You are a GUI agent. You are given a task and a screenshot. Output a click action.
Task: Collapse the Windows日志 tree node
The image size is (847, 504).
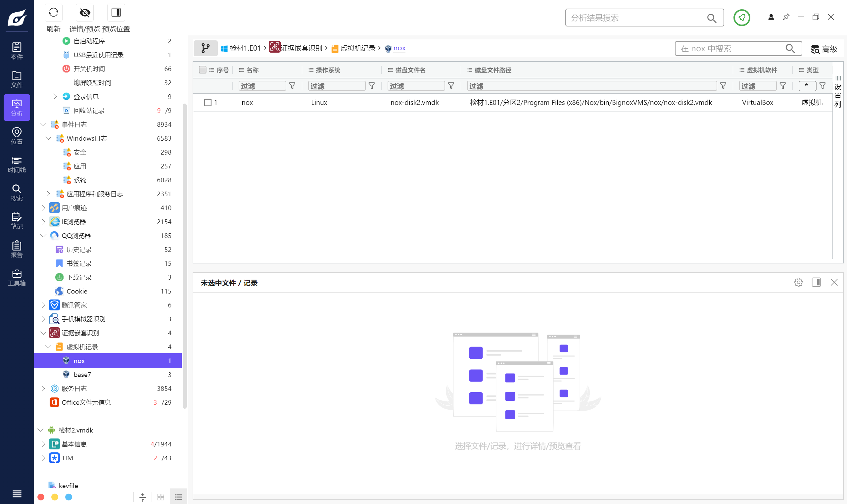point(48,138)
